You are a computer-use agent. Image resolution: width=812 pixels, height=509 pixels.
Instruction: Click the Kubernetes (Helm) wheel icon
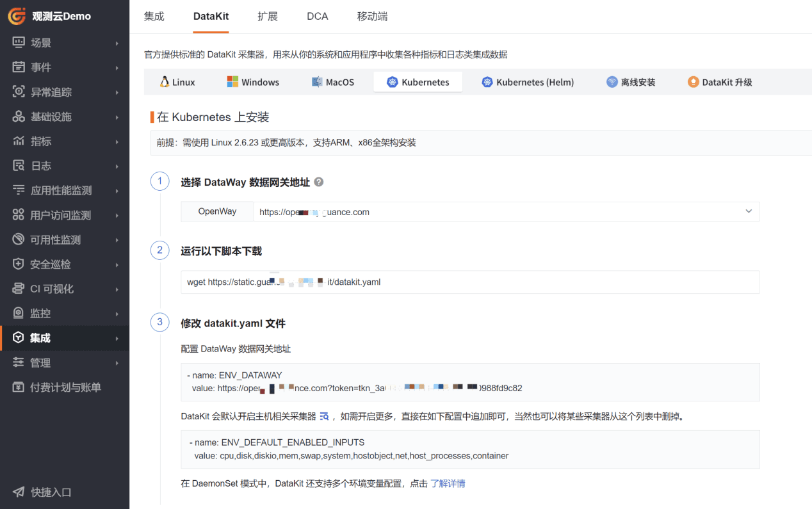[487, 82]
